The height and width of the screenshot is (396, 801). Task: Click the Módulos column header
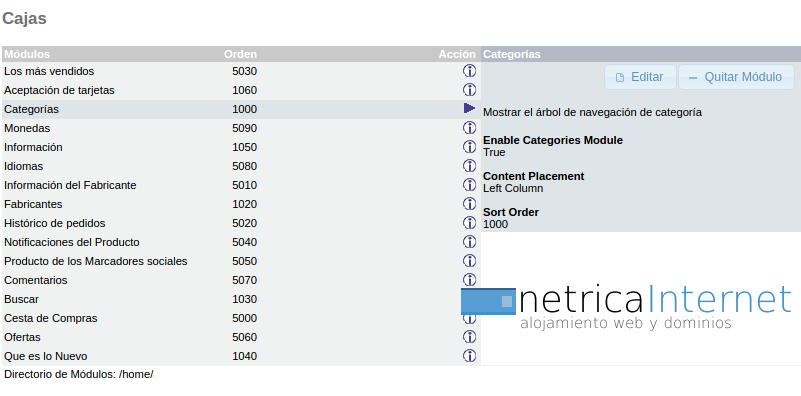(x=27, y=54)
